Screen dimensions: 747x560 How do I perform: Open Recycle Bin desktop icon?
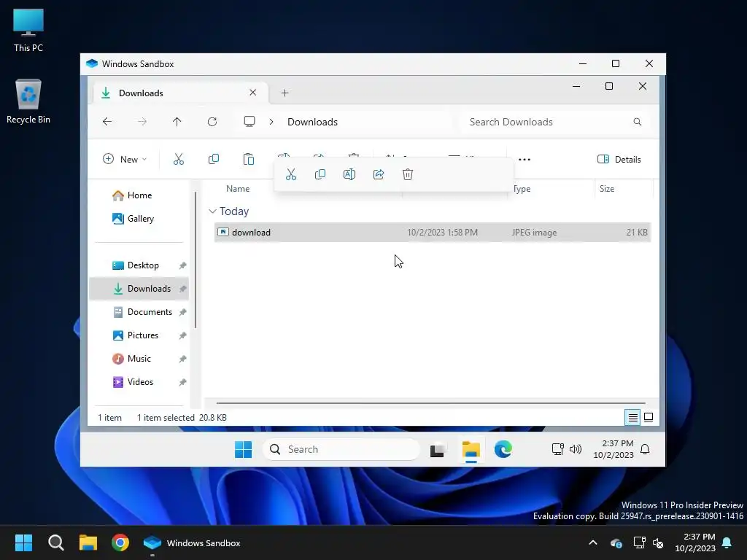tap(28, 101)
